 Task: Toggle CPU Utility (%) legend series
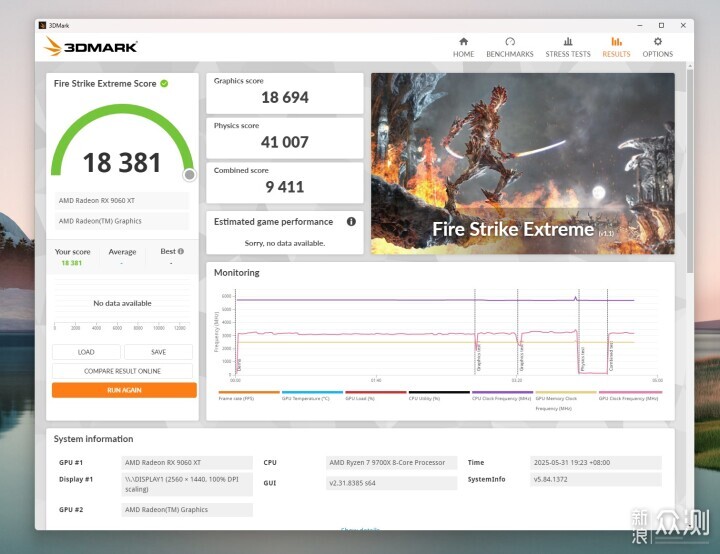(439, 396)
